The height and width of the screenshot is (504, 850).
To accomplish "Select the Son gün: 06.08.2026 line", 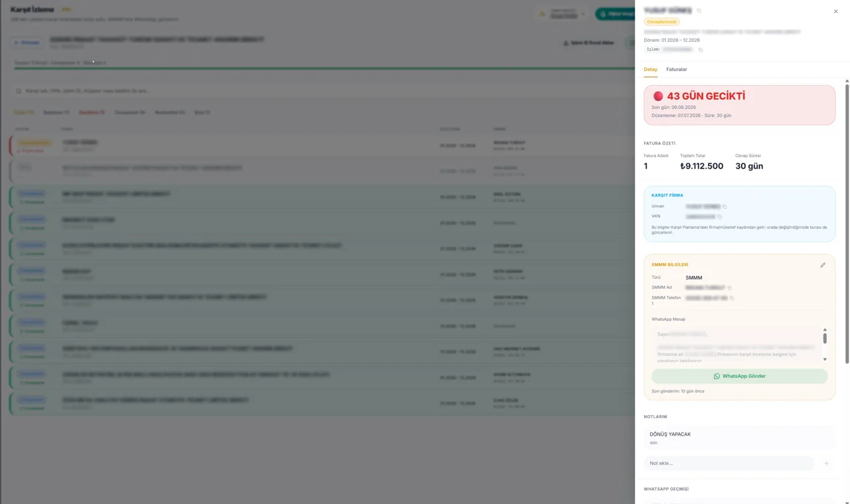I will coord(673,107).
